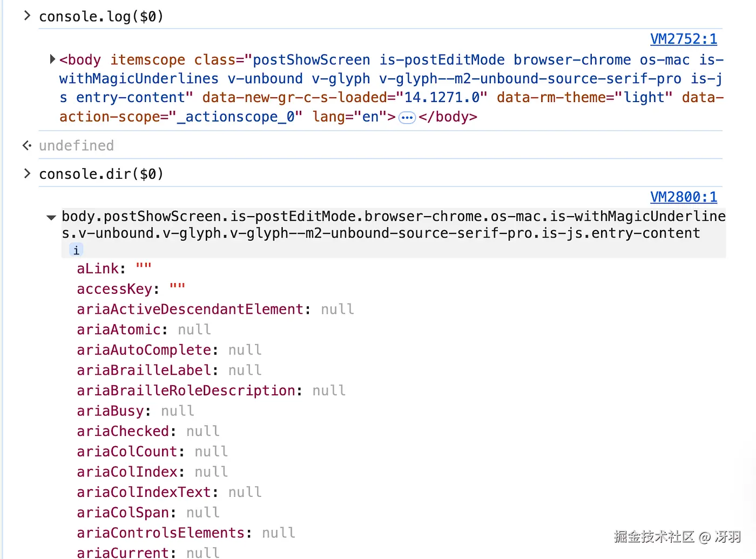
Task: Click the data-new-gr-c-s-loaded attribute value
Action: pyautogui.click(x=442, y=98)
